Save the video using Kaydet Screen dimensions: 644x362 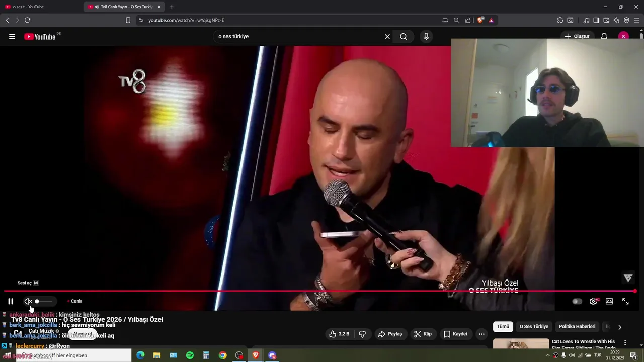click(455, 334)
